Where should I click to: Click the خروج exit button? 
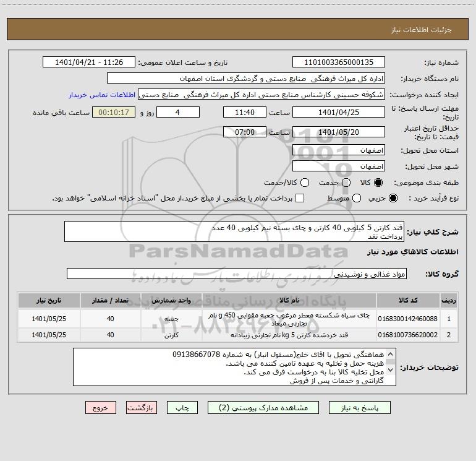tap(101, 408)
